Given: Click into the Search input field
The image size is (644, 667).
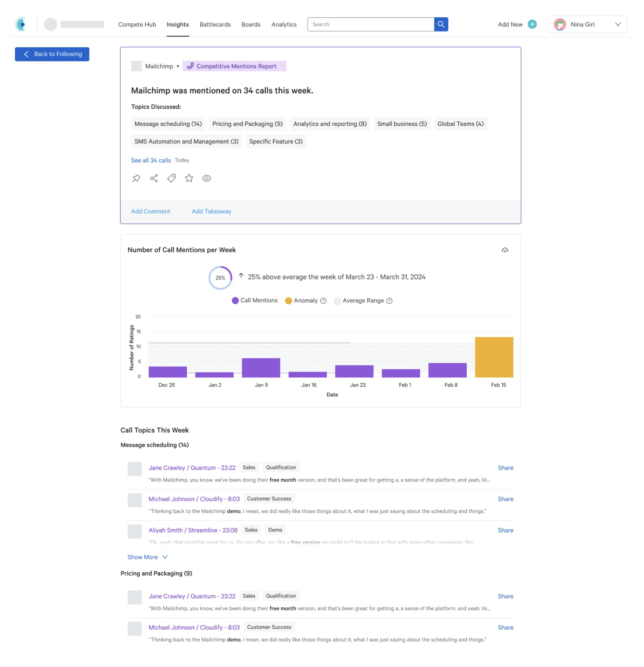Looking at the screenshot, I should point(371,24).
